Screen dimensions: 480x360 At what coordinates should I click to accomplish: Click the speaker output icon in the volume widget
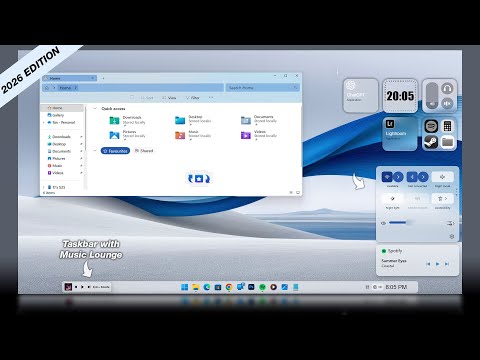click(447, 103)
